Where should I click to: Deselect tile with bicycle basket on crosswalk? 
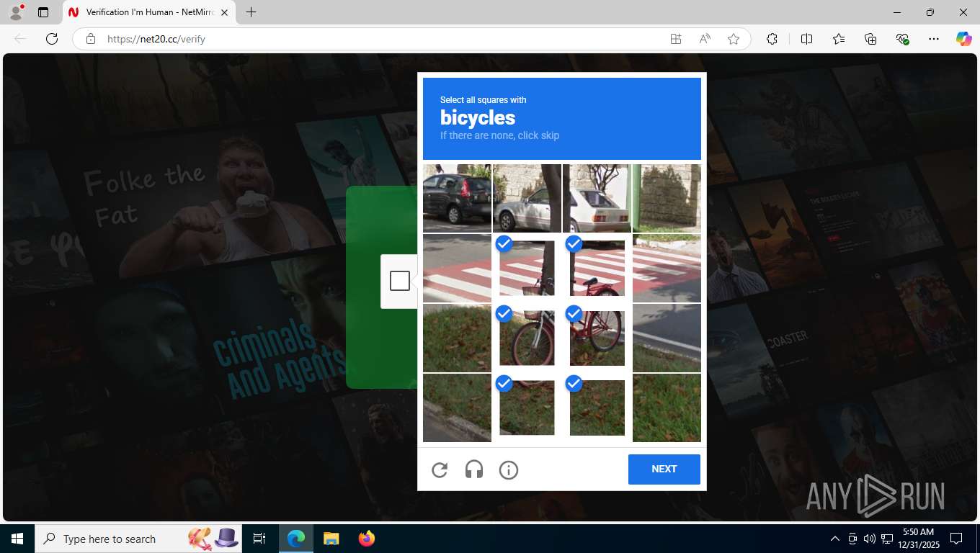pos(527,268)
